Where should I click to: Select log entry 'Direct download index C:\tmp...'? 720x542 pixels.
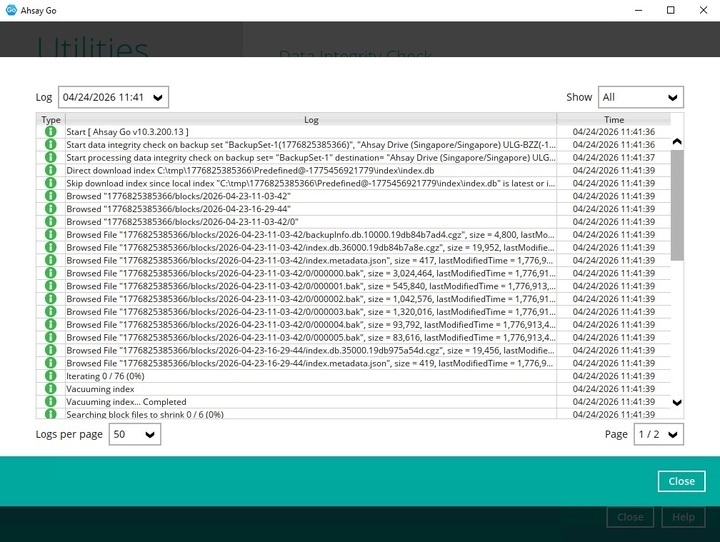coord(250,170)
